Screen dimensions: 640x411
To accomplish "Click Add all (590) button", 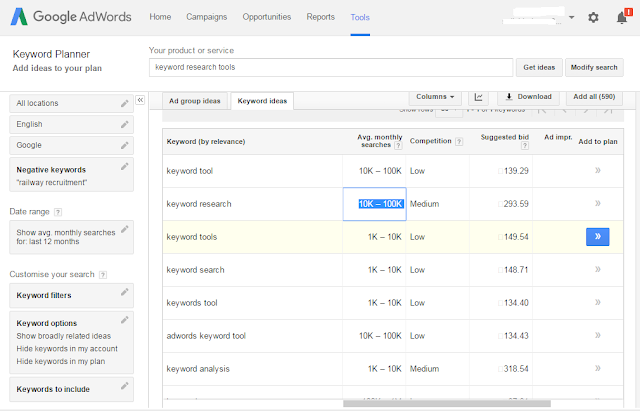I will [x=594, y=97].
